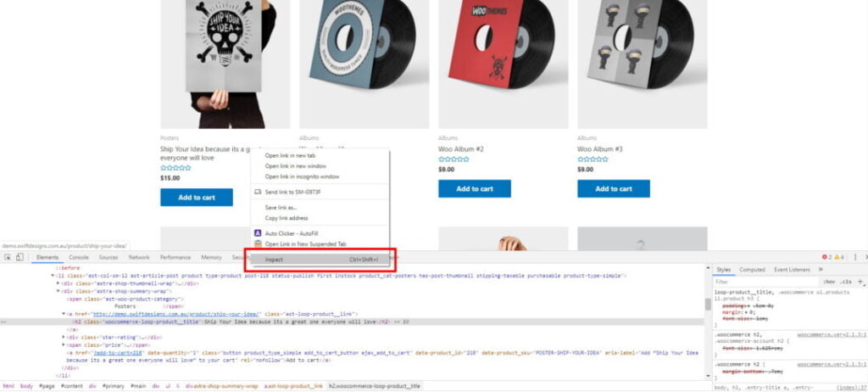Viewport: 868px width, 392px height.
Task: Choose Send link to SM-G973F
Action: (x=292, y=192)
